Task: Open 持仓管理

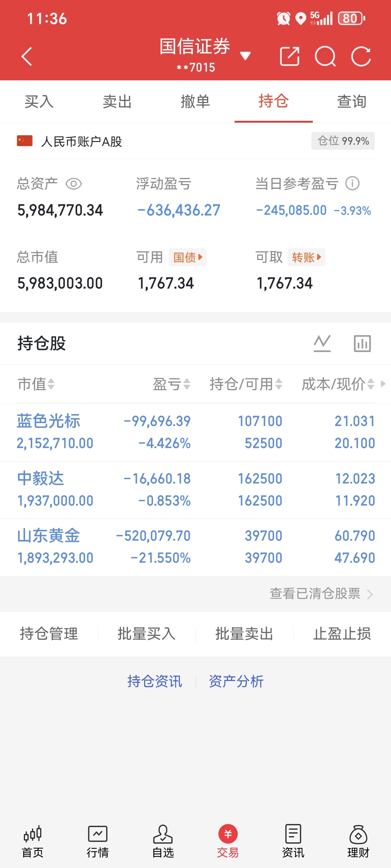Action: click(x=49, y=634)
